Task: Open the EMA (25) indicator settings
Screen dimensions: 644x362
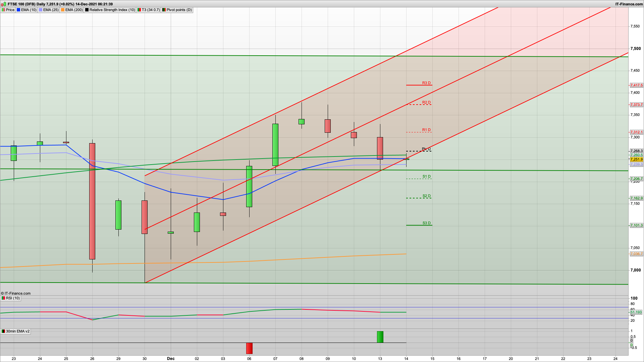Action: [x=49, y=10]
